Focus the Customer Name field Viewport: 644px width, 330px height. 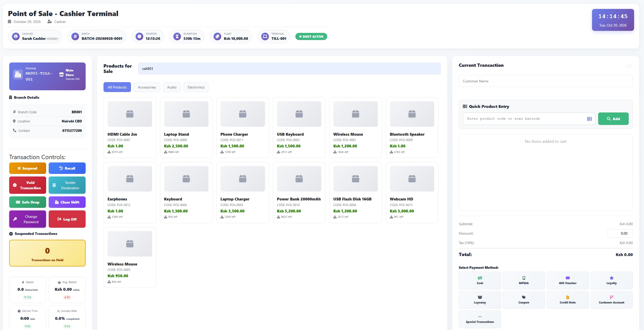tap(546, 81)
